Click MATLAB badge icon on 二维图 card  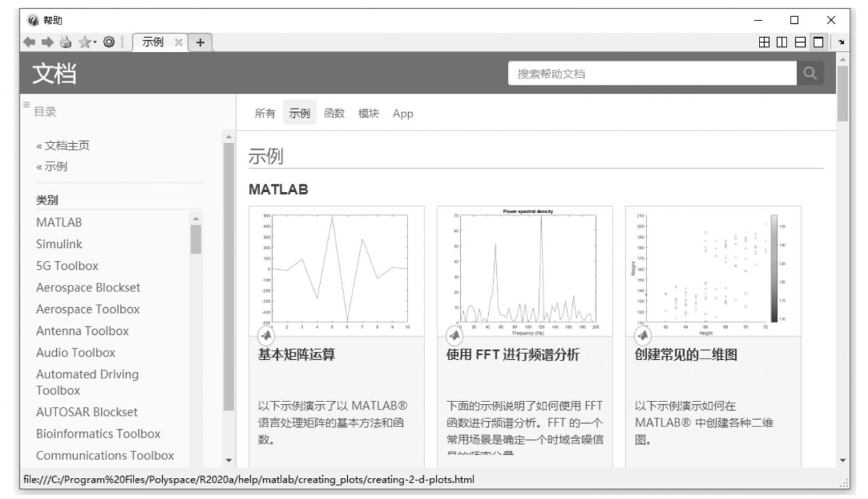(x=644, y=335)
